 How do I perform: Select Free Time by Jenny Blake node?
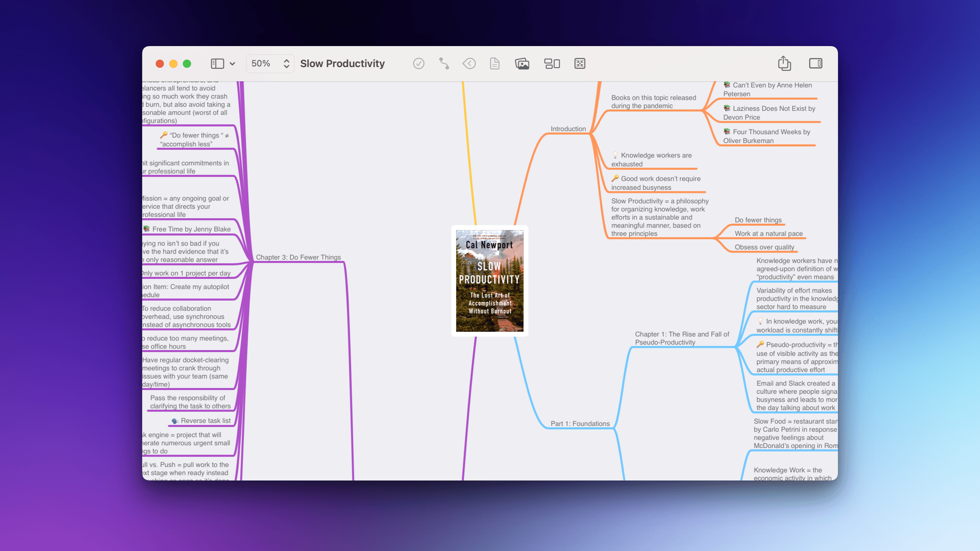click(187, 229)
